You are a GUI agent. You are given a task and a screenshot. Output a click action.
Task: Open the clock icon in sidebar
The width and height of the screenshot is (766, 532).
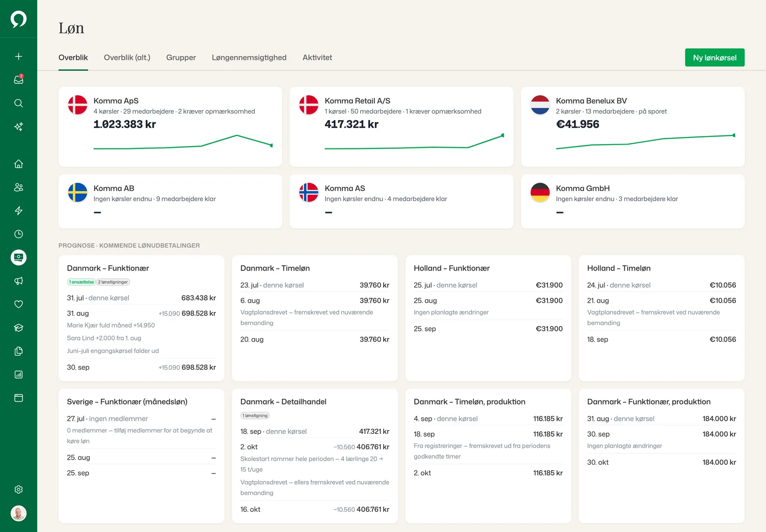pos(19,234)
